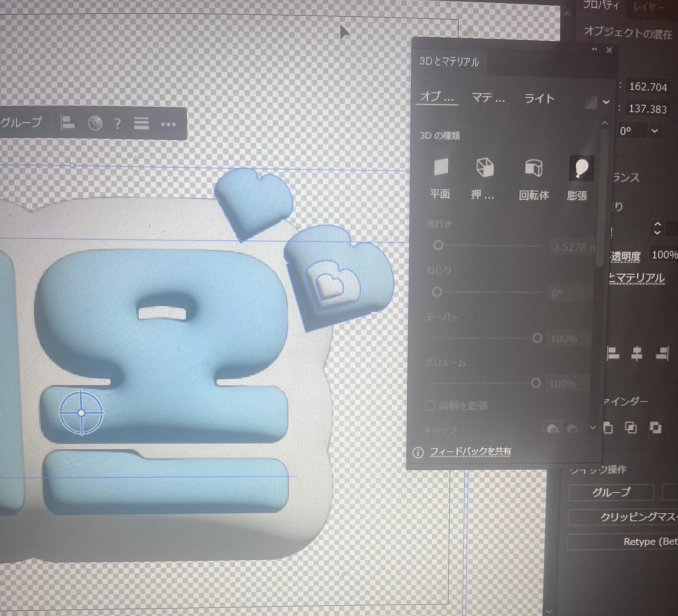Click the Pathfinder intersect icon
The height and width of the screenshot is (616, 678).
631,428
